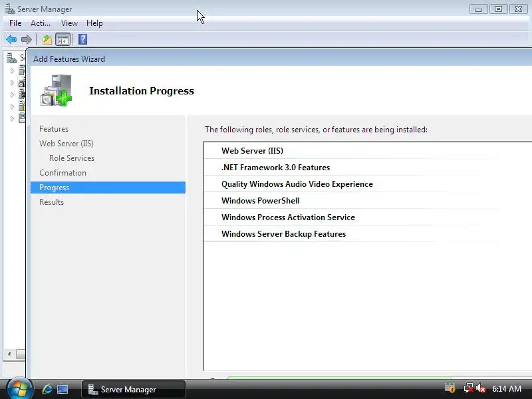Click the 6:14 AM taskbar clock
This screenshot has height=399, width=532.
pyautogui.click(x=507, y=388)
